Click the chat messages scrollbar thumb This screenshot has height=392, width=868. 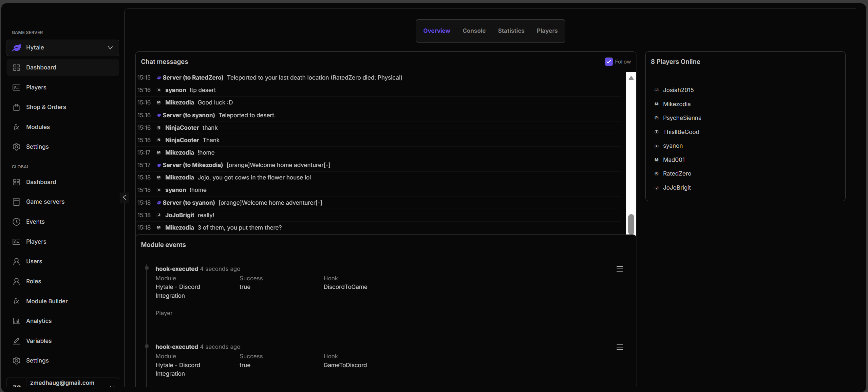pos(631,224)
